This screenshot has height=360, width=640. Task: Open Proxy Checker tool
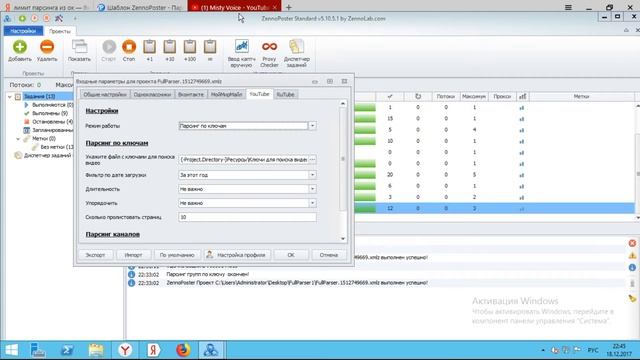(x=269, y=47)
